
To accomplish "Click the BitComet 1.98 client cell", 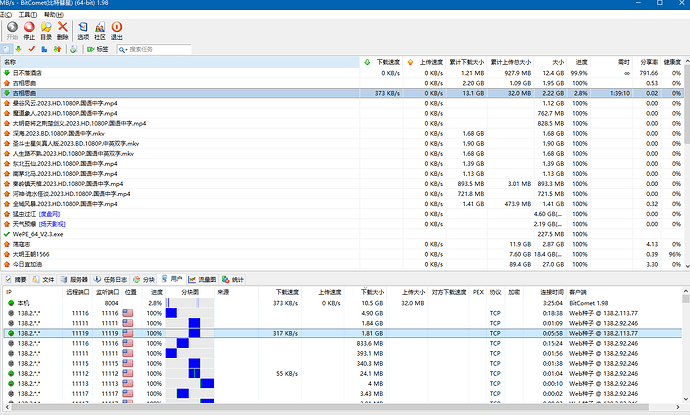I will [588, 303].
